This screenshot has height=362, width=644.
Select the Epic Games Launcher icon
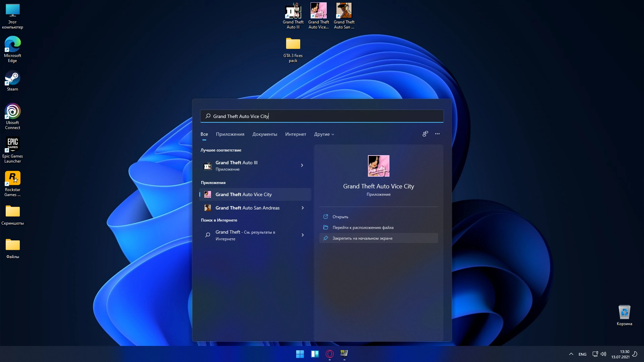[12, 150]
